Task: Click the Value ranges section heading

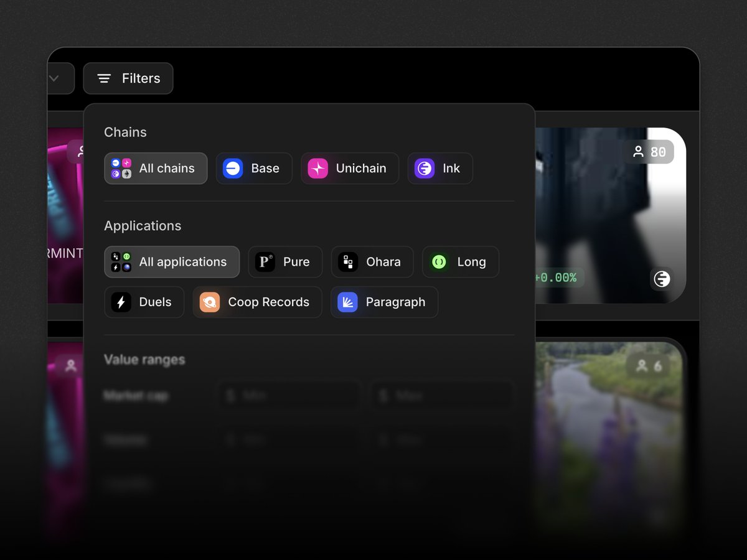Action: (x=144, y=360)
